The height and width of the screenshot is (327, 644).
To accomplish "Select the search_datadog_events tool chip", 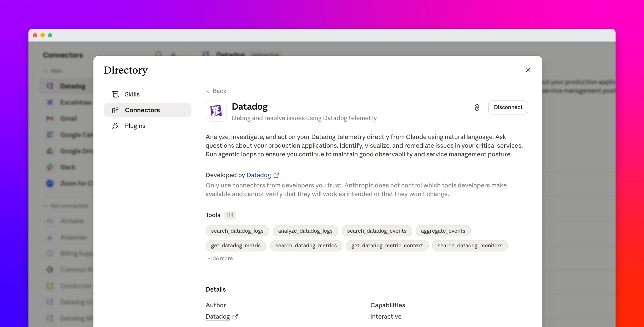I will pyautogui.click(x=377, y=231).
